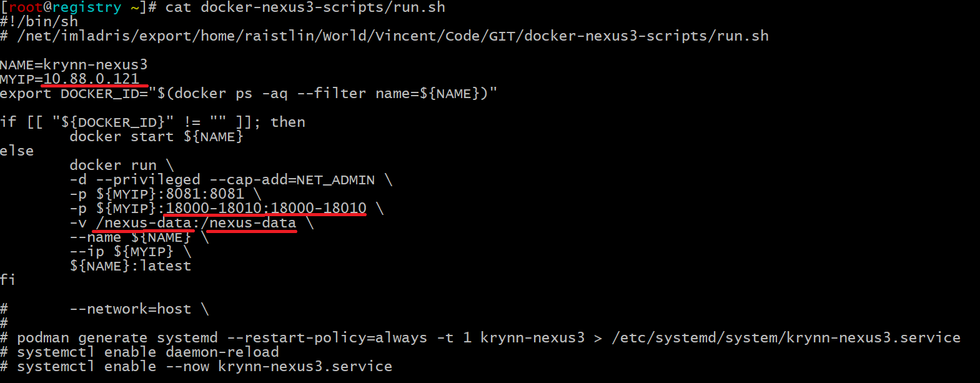
Task: Click the NAME=krynn-nexus3 variable line
Action: point(74,64)
